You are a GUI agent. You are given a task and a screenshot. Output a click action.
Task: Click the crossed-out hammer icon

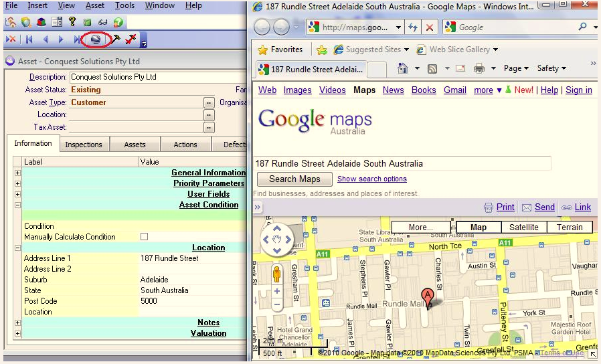tap(131, 39)
